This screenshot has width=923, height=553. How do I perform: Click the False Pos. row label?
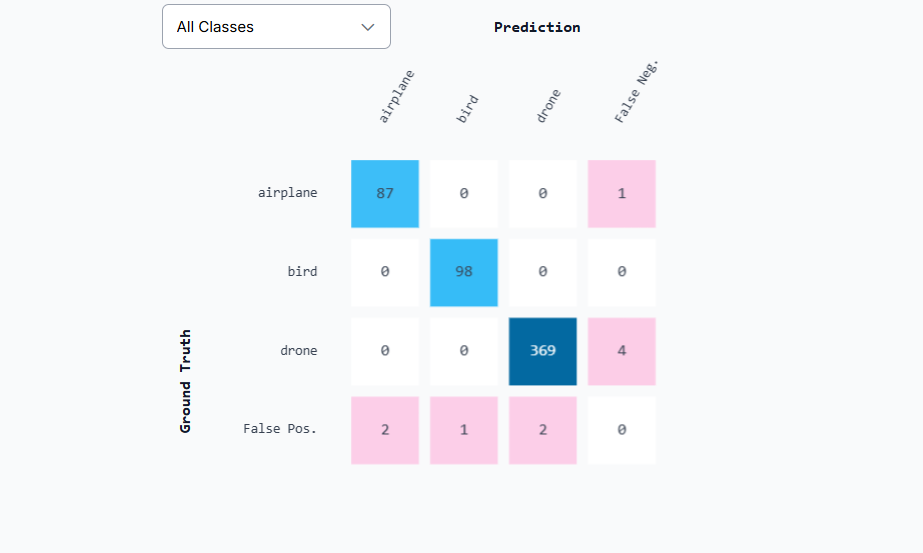click(x=280, y=429)
